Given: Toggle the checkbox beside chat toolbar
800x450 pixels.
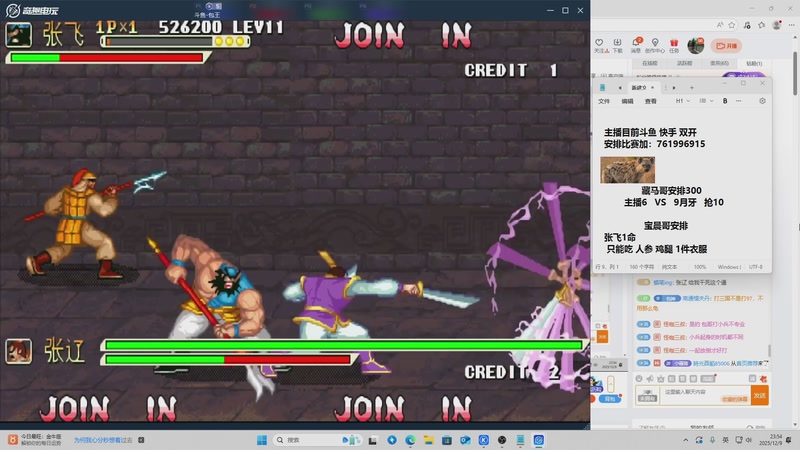Looking at the screenshot, I should coord(752,379).
